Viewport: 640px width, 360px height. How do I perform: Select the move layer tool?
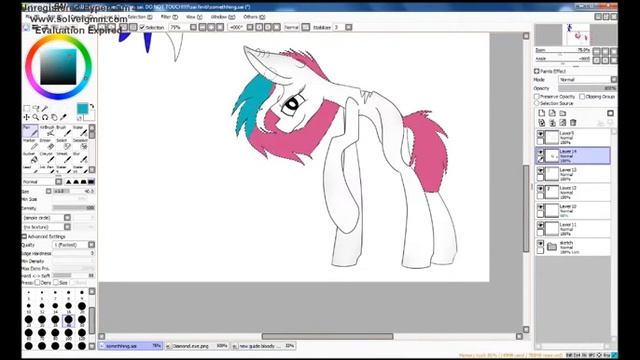[27, 117]
